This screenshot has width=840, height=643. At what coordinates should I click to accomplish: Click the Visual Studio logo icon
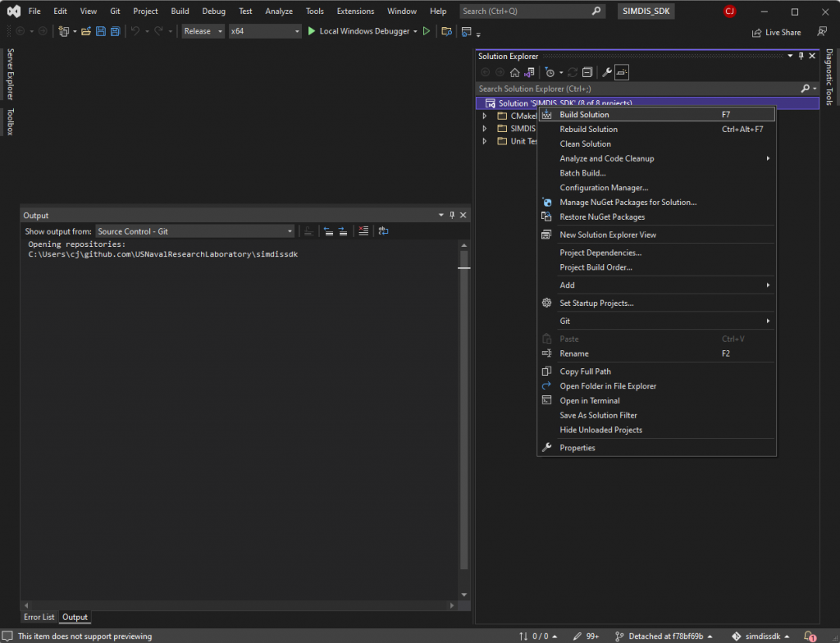click(x=13, y=11)
